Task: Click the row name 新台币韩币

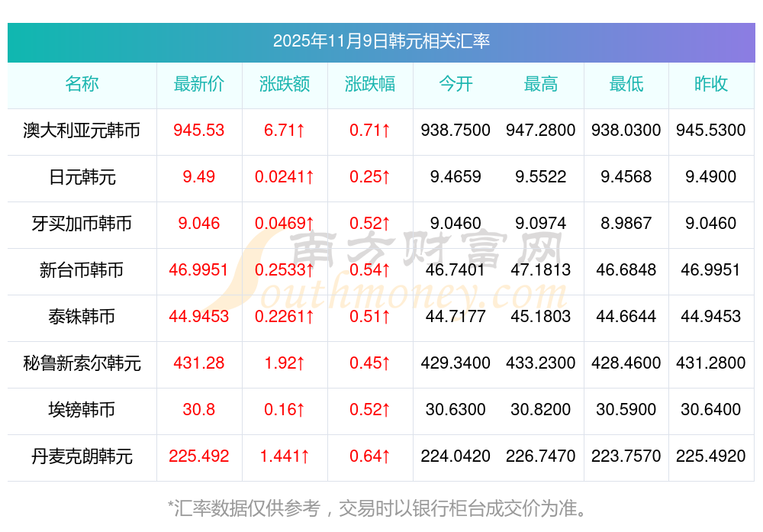Action: coord(82,270)
